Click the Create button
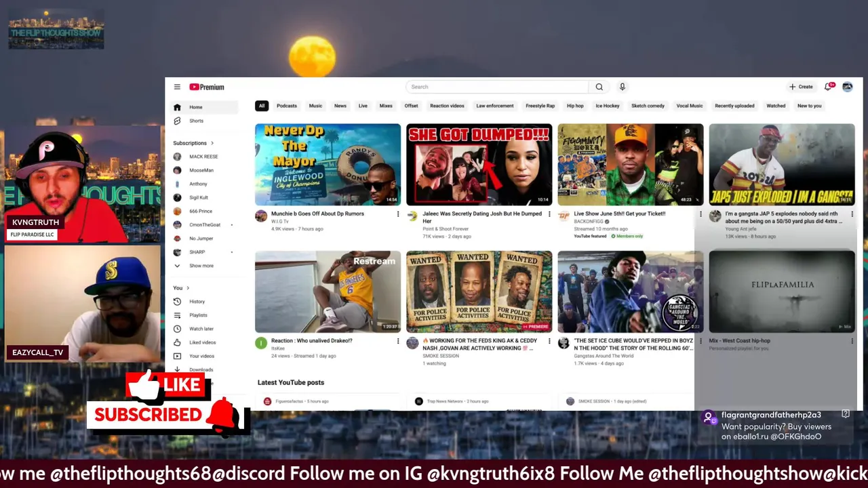The image size is (868, 488). (x=801, y=87)
